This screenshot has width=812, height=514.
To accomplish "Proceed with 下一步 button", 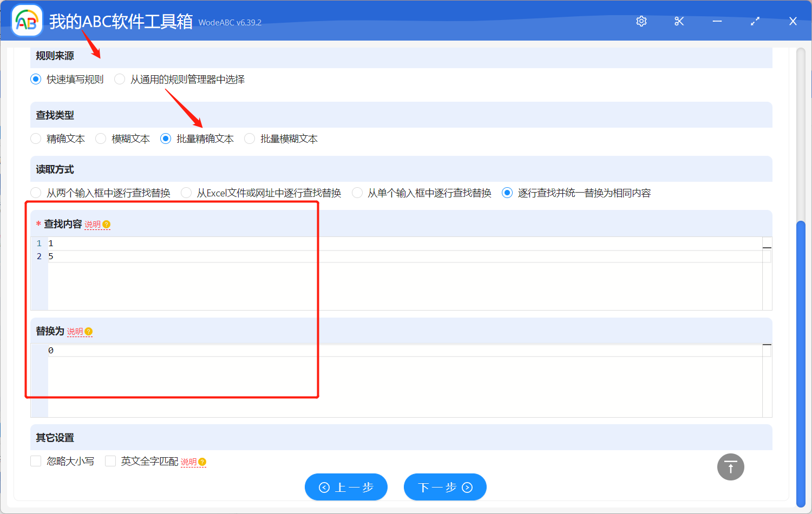I will [445, 487].
